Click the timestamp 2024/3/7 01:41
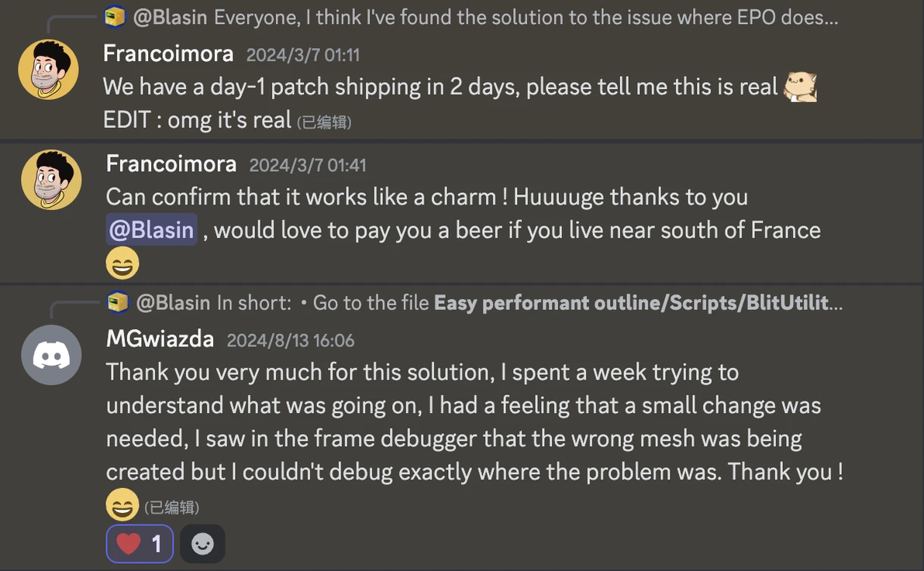 [308, 164]
